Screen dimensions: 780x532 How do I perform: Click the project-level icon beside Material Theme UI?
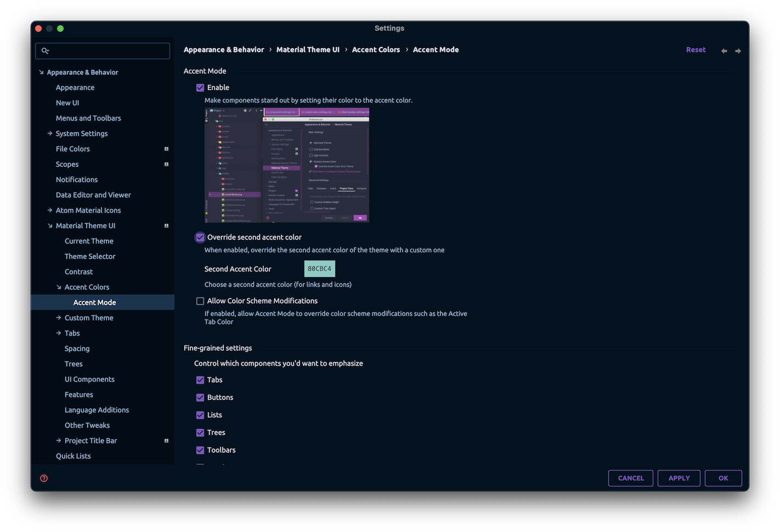tap(166, 225)
